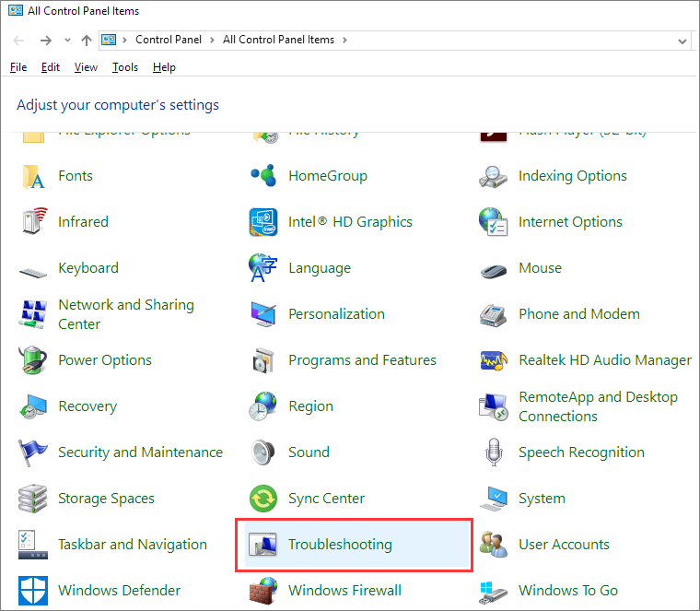Click the Sound speaker icon
Viewport: 700px width, 611px height.
263,452
